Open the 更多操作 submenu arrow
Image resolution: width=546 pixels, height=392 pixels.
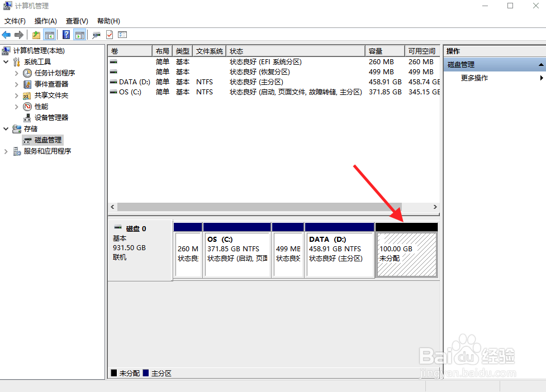pos(541,78)
